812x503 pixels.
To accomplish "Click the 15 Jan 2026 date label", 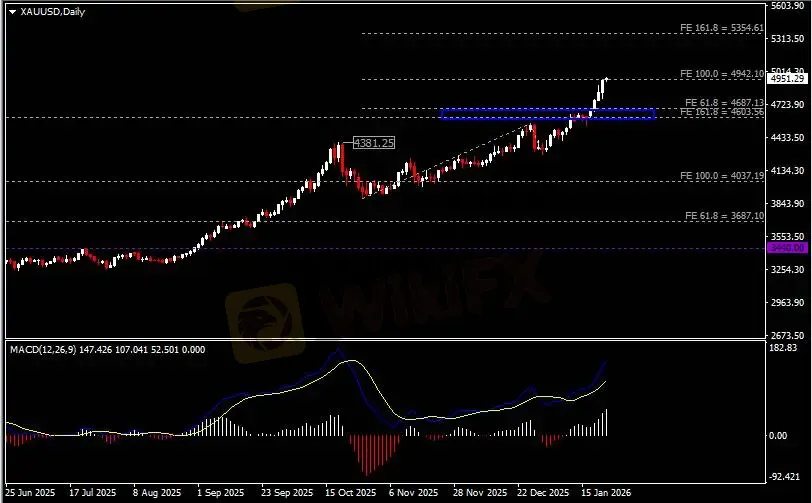I will 606,493.
